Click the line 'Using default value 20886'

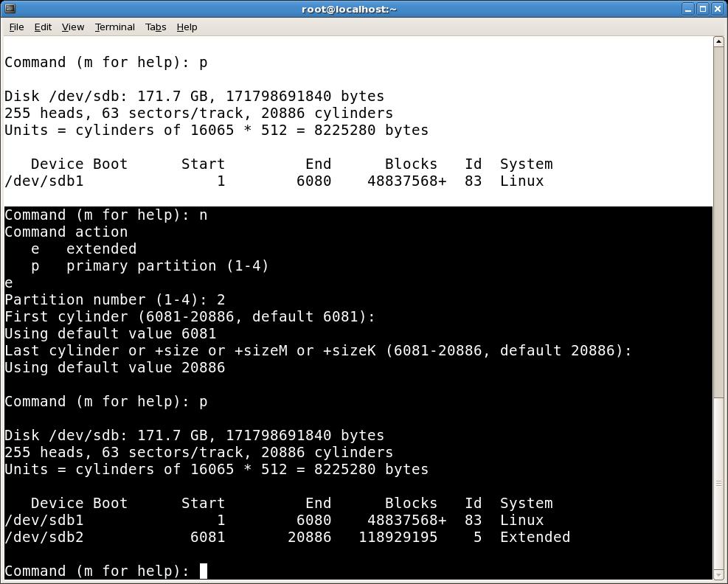pyautogui.click(x=114, y=367)
